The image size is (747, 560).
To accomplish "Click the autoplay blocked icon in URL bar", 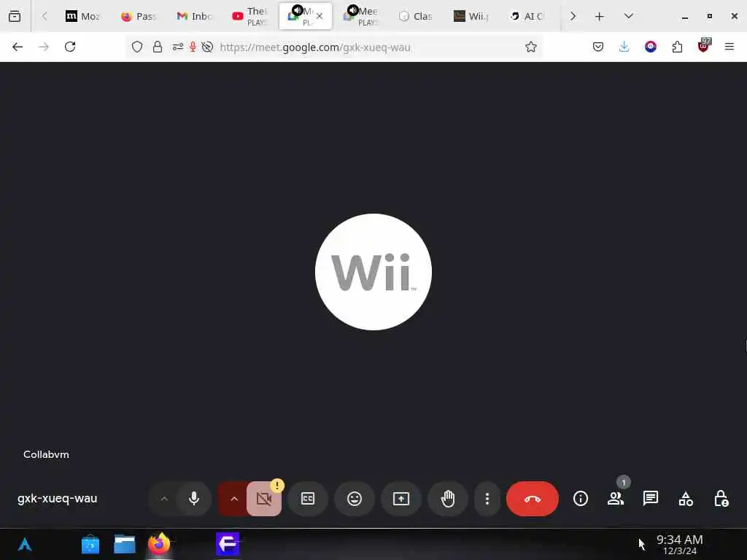I will click(207, 47).
